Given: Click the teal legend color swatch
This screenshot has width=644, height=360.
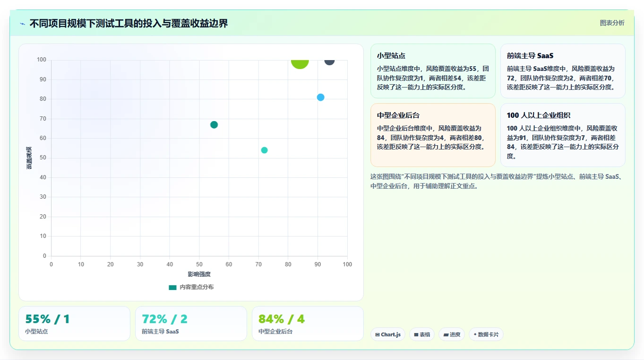Looking at the screenshot, I should pyautogui.click(x=172, y=288).
